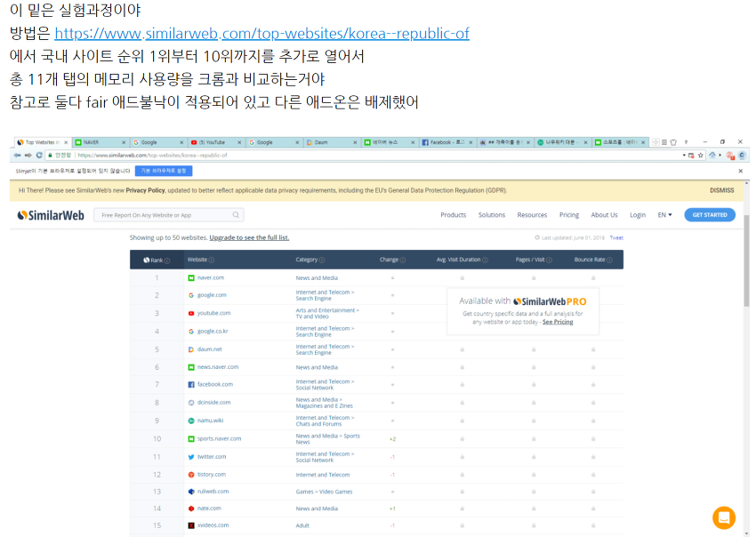
Task: Reload the SimilarWeb page
Action: (39, 156)
